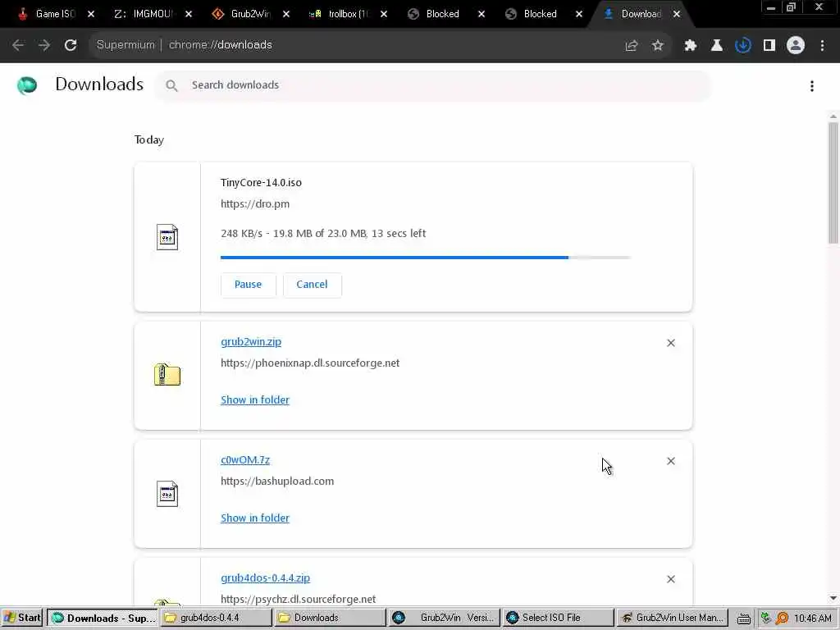
Task: Open grub4dos-0.4.4 folder from taskbar
Action: [215, 618]
